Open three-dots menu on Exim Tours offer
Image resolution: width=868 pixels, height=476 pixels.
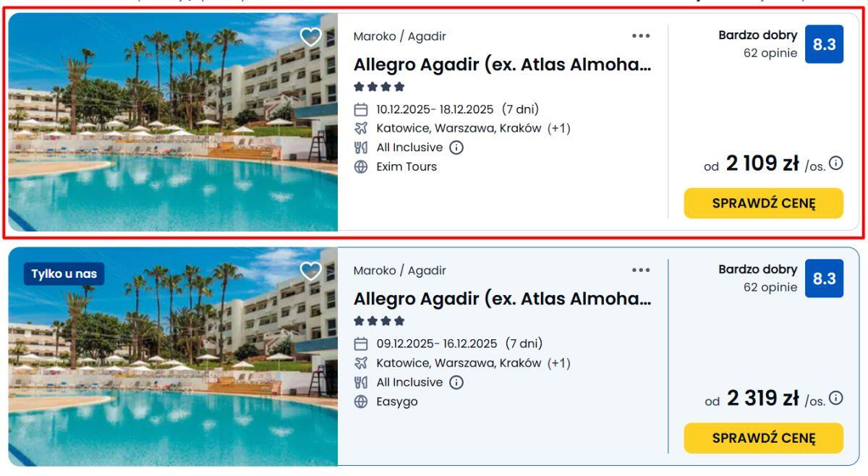641,35
